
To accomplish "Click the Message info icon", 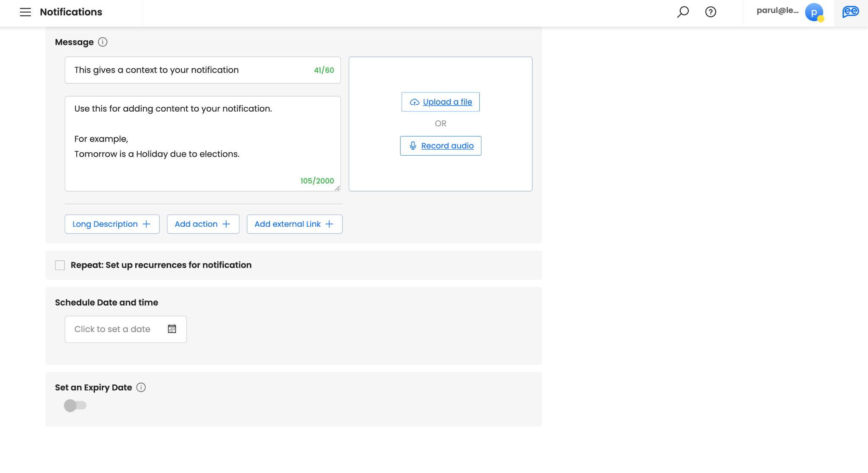I will 103,42.
